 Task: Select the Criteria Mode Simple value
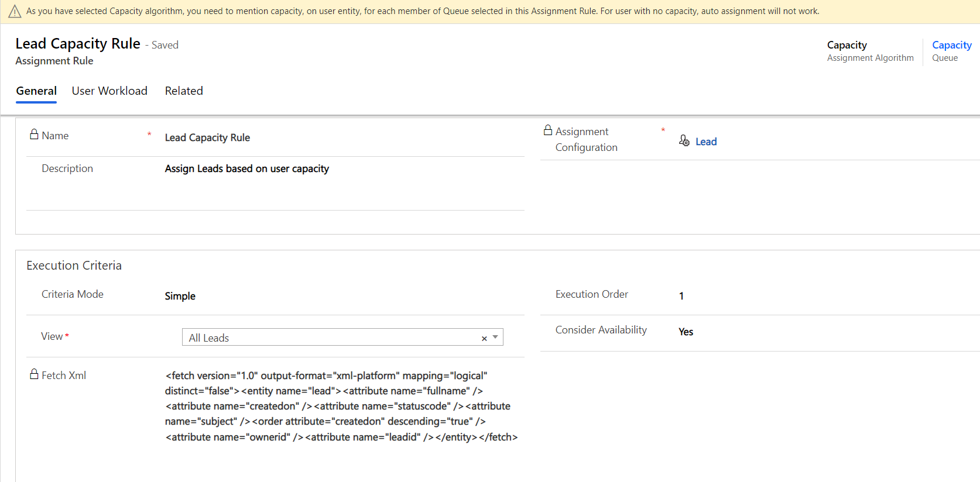click(x=180, y=296)
